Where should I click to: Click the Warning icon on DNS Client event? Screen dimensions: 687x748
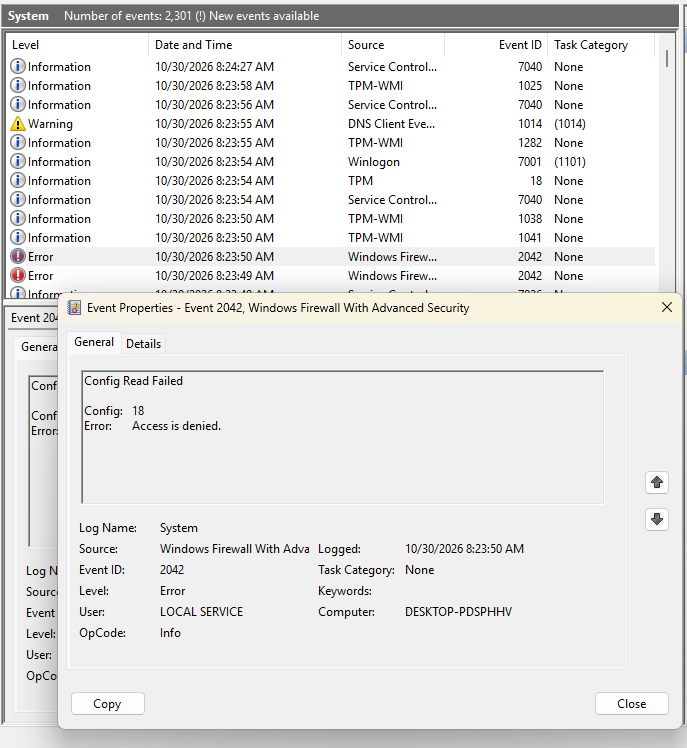coord(18,124)
